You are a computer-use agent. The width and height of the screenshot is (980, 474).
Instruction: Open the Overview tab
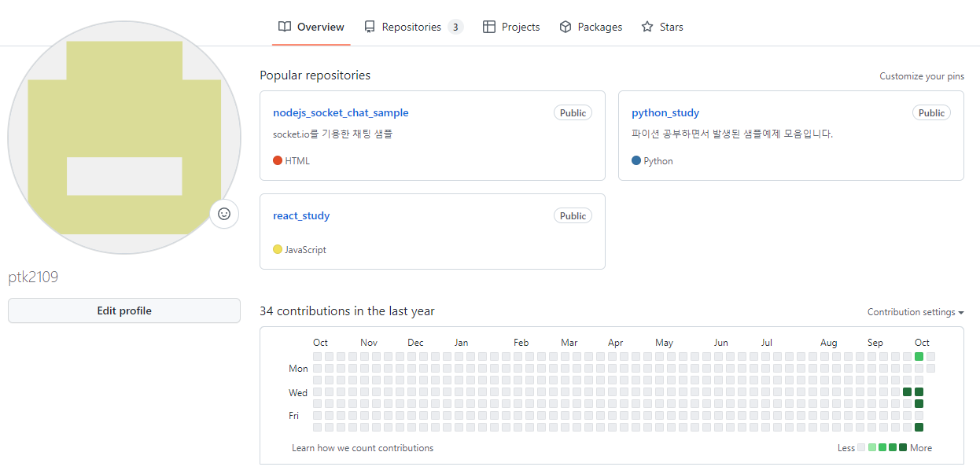[x=311, y=27]
